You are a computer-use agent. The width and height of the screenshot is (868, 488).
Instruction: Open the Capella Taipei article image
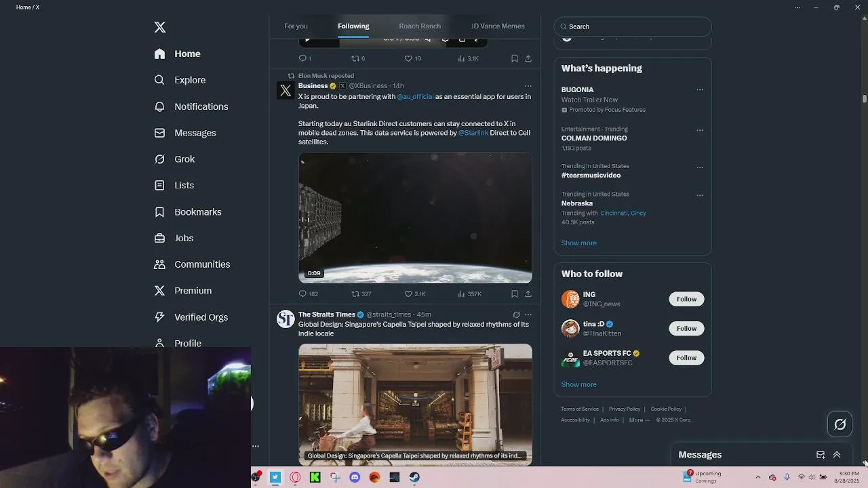[415, 405]
